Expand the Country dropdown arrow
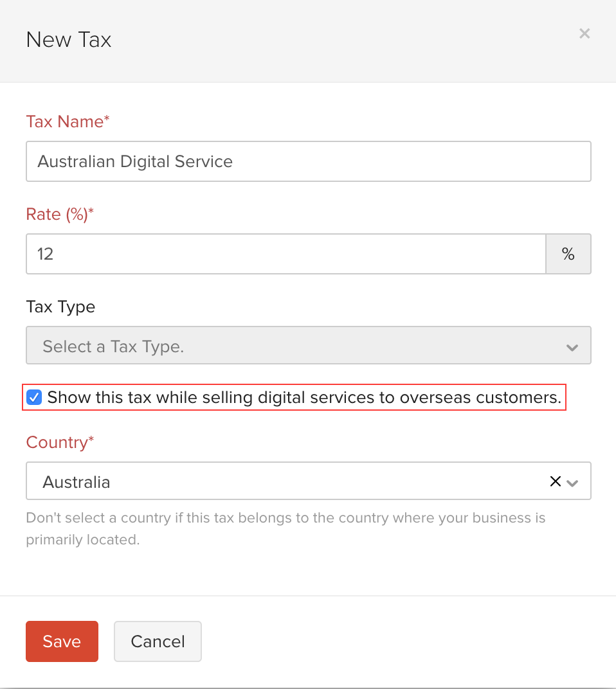This screenshot has width=616, height=689. tap(573, 483)
